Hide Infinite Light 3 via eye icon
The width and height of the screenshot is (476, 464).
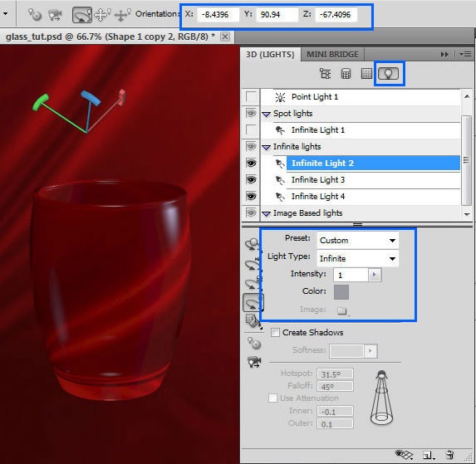251,180
